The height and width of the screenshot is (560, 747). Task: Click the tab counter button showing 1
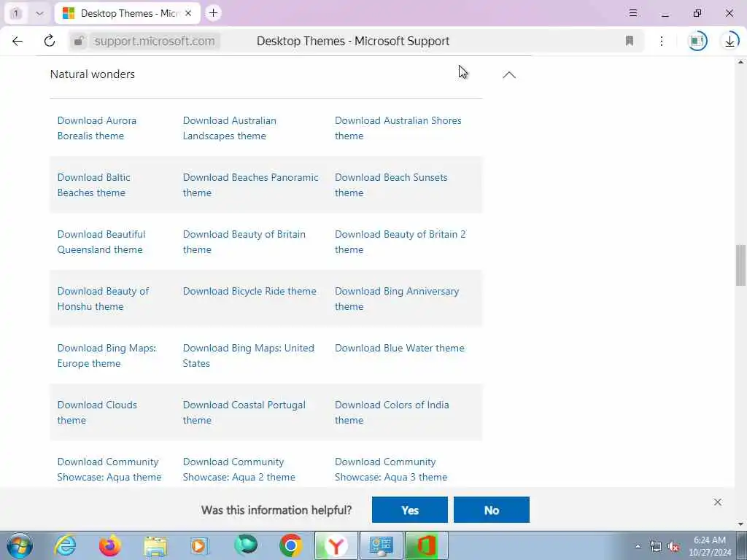pos(16,13)
